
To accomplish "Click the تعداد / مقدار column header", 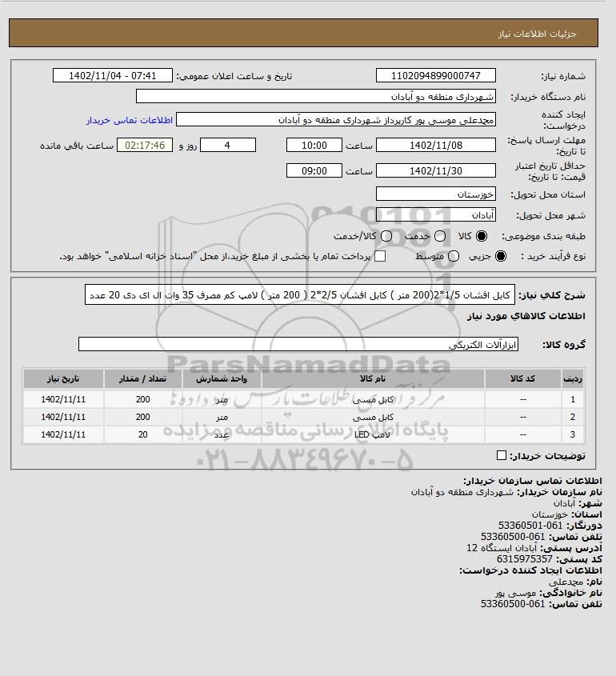I will 142,379.
